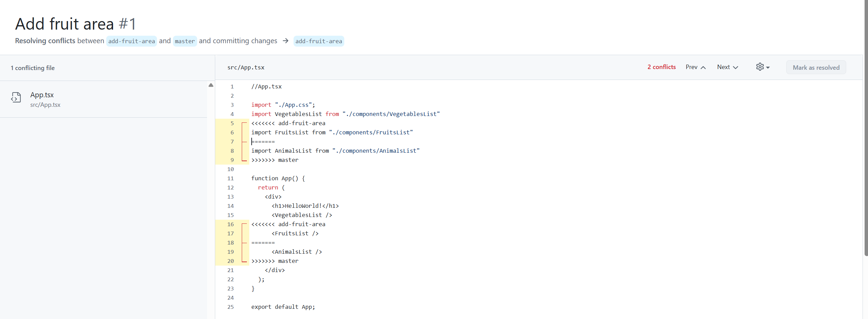Click line number 25 in gutter
The height and width of the screenshot is (319, 868).
pos(231,307)
